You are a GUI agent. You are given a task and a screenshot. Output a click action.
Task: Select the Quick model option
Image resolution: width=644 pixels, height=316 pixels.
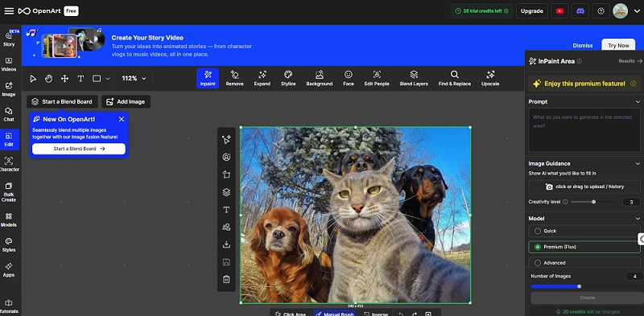tap(584, 231)
